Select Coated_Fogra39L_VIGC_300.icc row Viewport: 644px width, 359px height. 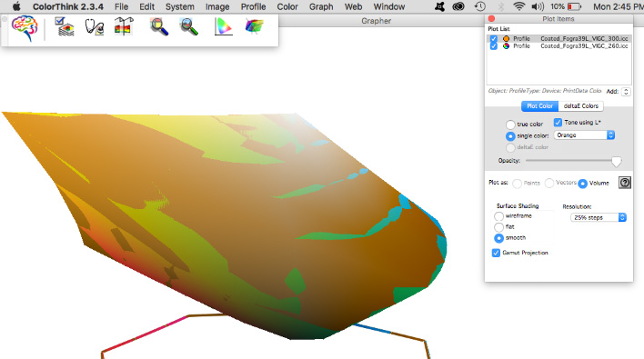[559, 38]
